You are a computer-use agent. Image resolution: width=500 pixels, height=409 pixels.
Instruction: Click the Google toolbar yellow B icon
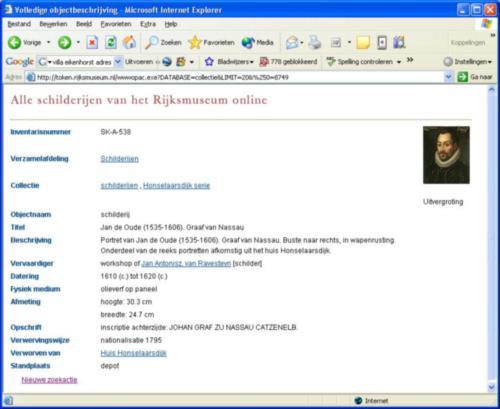[181, 62]
